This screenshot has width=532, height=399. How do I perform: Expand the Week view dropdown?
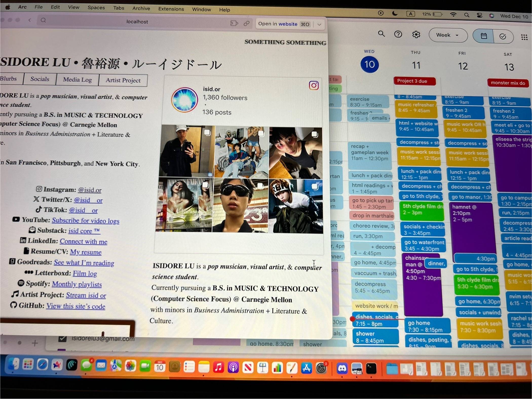click(x=448, y=35)
